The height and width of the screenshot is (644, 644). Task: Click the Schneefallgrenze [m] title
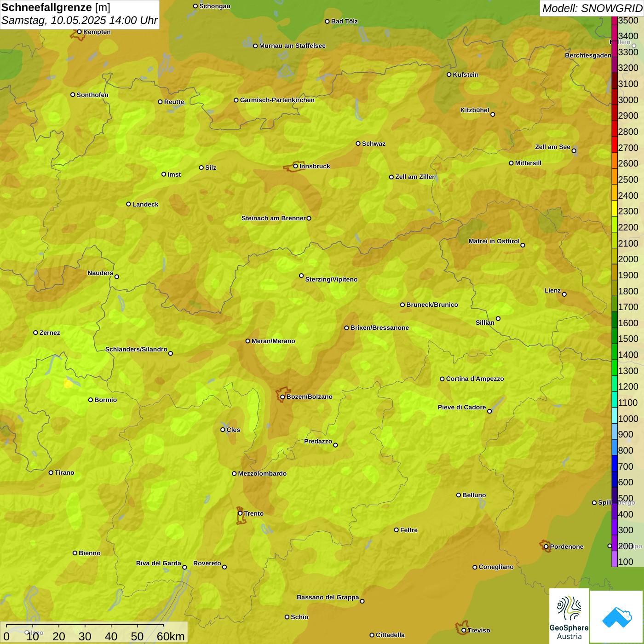click(x=56, y=7)
